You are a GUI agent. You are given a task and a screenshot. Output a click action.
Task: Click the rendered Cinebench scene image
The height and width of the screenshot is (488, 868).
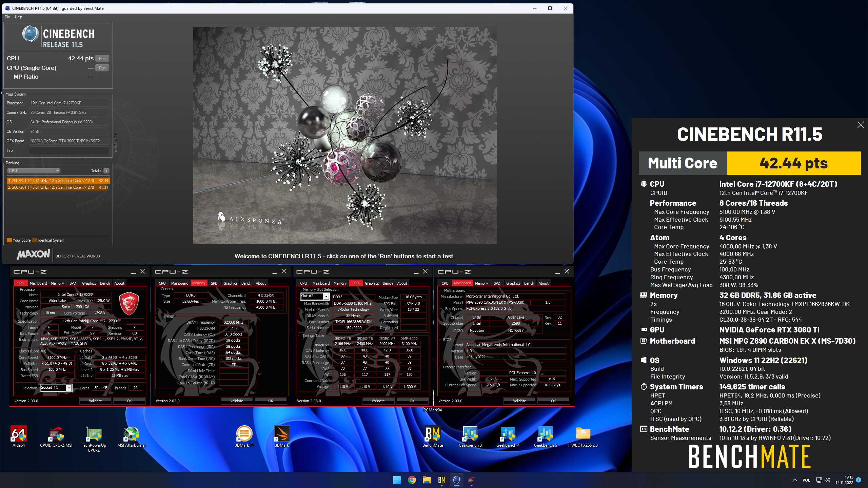344,135
